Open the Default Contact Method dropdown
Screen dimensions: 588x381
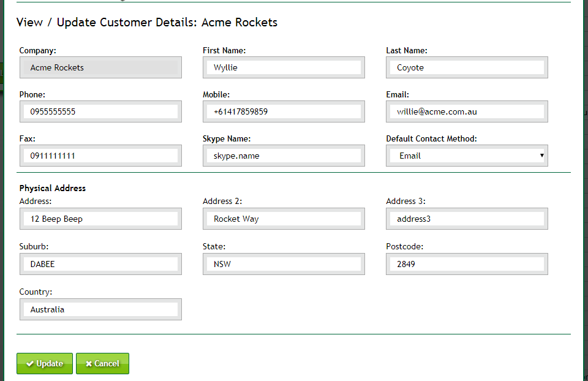(x=467, y=156)
